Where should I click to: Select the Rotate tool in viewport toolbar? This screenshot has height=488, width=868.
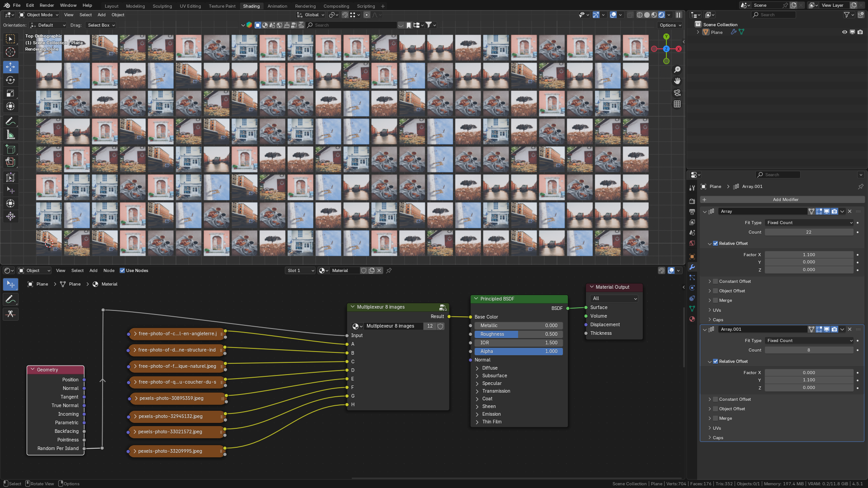10,80
